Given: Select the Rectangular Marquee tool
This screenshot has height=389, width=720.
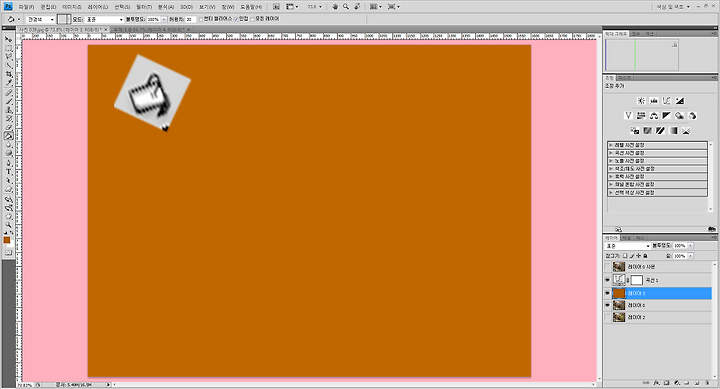Looking at the screenshot, I should point(8,49).
